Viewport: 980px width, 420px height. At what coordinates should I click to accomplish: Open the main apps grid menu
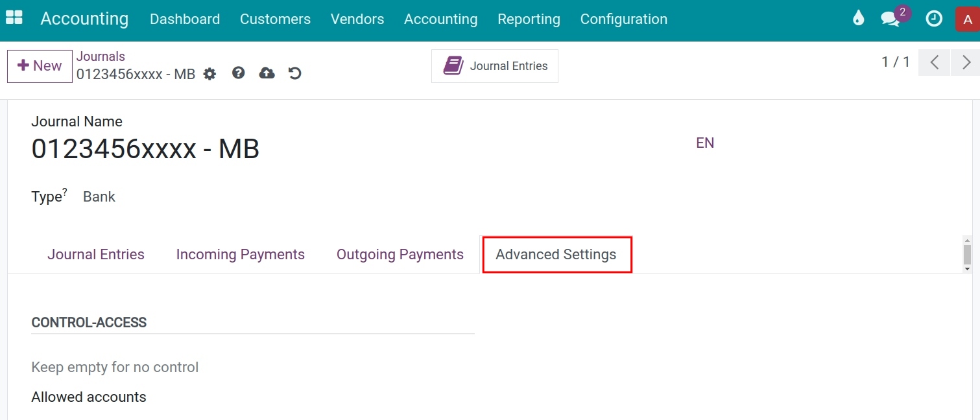(14, 17)
